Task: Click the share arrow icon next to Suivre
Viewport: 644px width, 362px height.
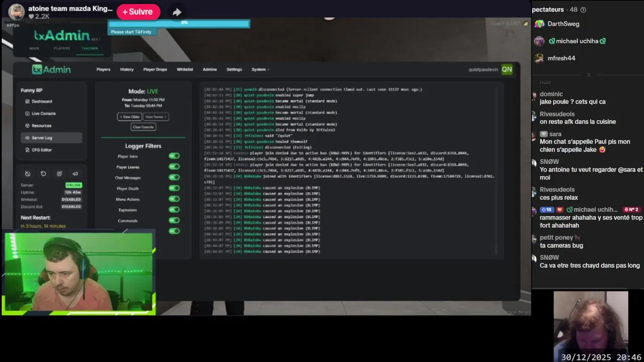Action: click(x=177, y=12)
